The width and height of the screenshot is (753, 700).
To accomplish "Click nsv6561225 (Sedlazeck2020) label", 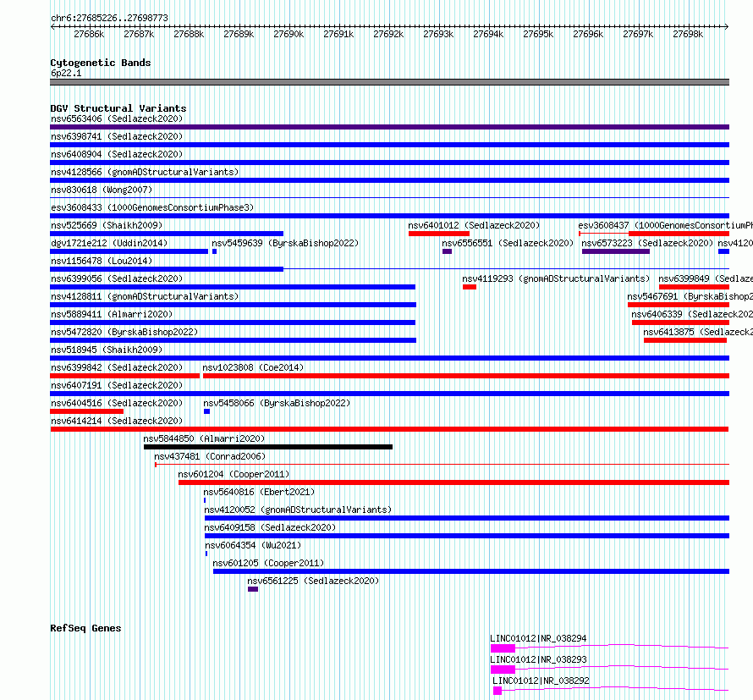I will point(313,581).
